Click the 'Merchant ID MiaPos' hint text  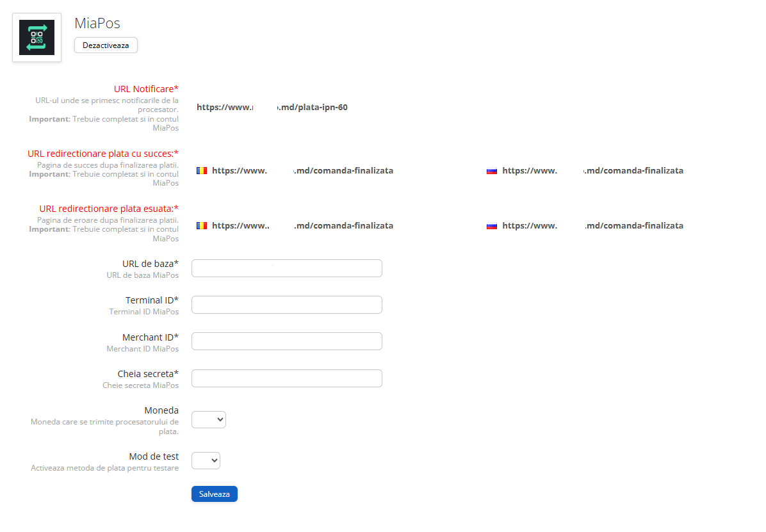(143, 349)
